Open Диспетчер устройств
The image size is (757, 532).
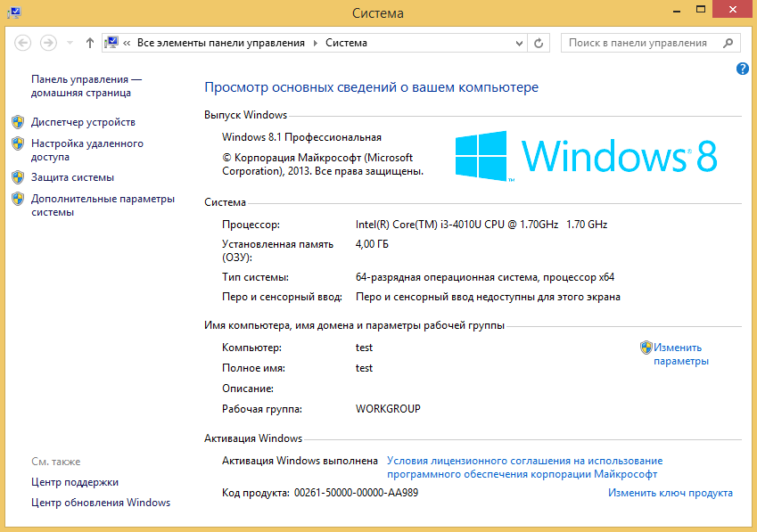click(83, 122)
